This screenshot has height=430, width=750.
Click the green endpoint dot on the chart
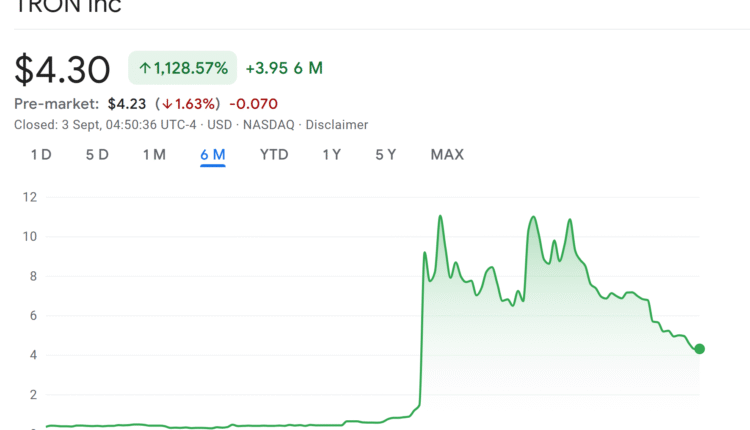(700, 349)
